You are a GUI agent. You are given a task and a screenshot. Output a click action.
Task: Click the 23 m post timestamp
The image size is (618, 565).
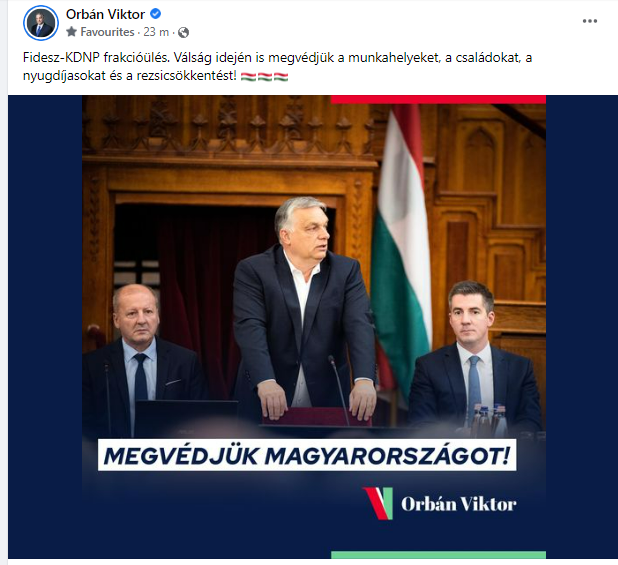coord(156,32)
